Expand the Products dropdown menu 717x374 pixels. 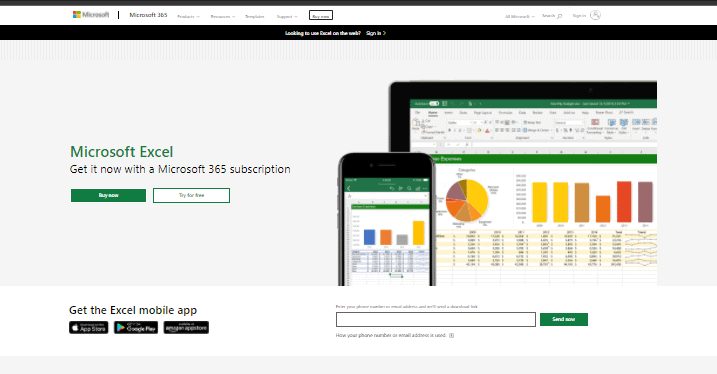coord(188,16)
